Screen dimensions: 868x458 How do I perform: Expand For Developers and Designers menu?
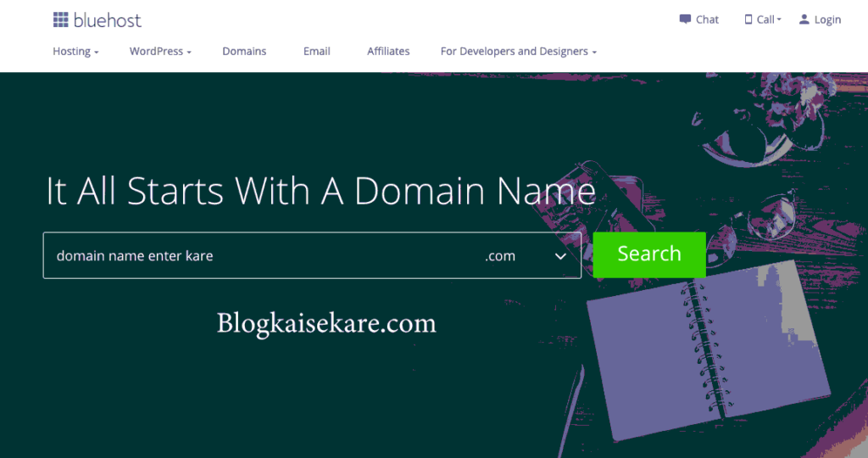tap(519, 52)
